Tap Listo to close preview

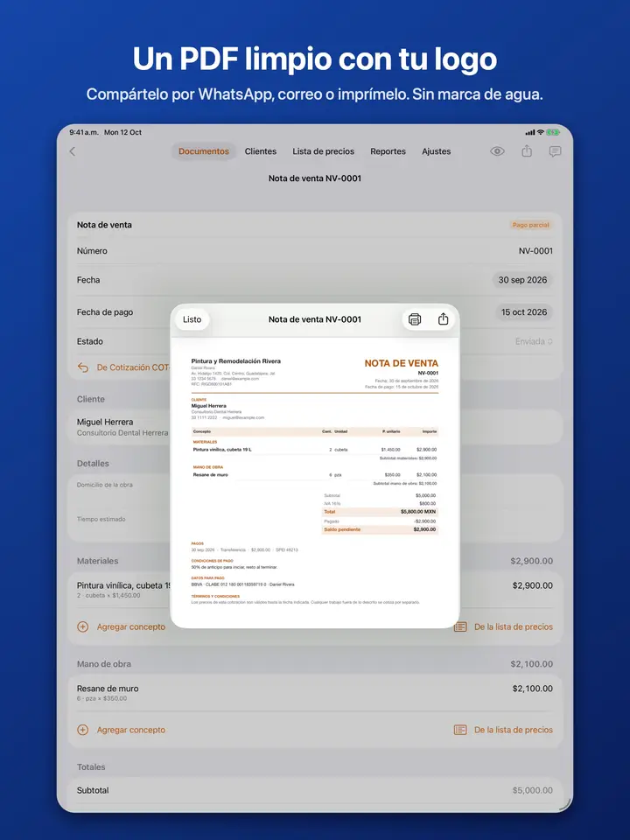[192, 319]
